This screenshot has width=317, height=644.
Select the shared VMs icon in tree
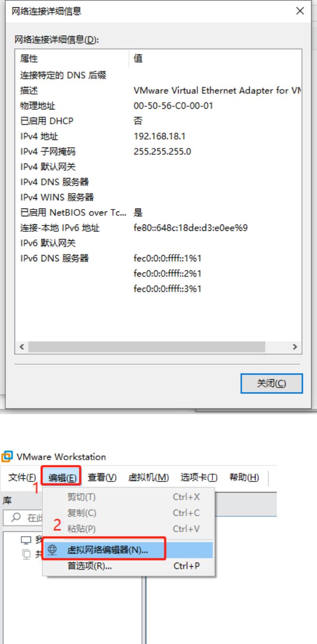(27, 554)
